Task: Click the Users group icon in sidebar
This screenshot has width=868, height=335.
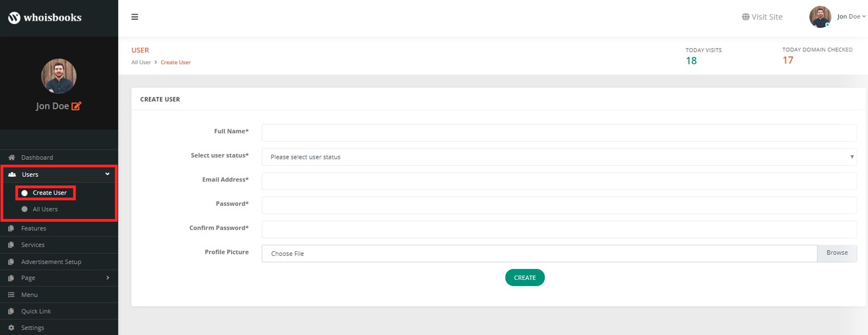Action: point(12,175)
